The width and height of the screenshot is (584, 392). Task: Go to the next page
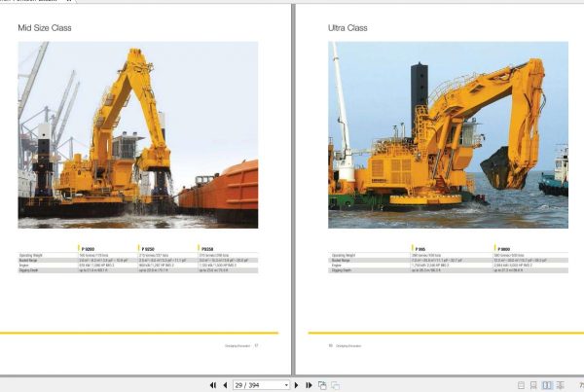pyautogui.click(x=296, y=385)
